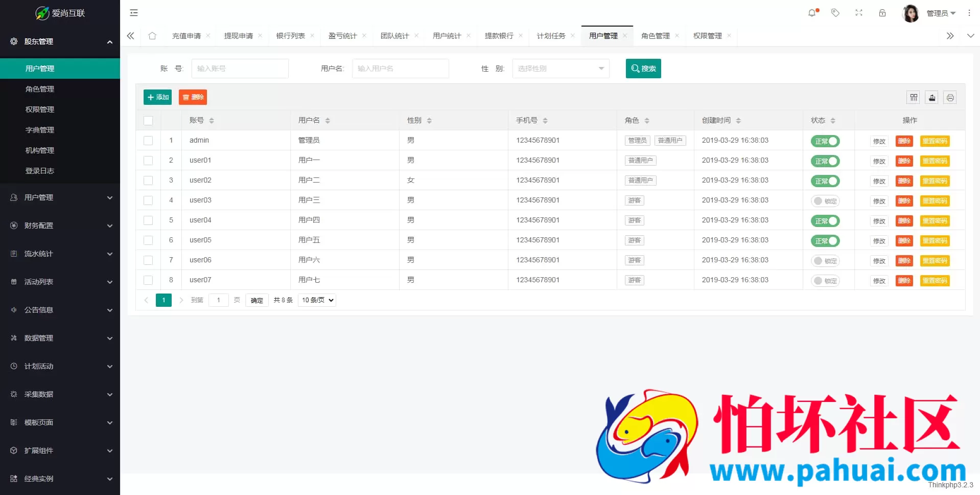Click the tag icon in the header
The image size is (980, 495).
(x=835, y=12)
